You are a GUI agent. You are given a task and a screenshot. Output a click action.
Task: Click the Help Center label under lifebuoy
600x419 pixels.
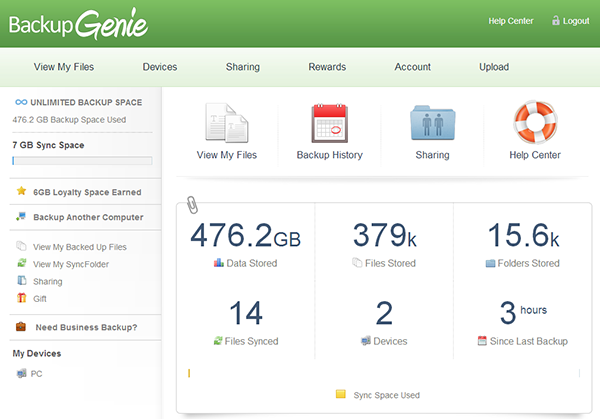click(x=535, y=155)
